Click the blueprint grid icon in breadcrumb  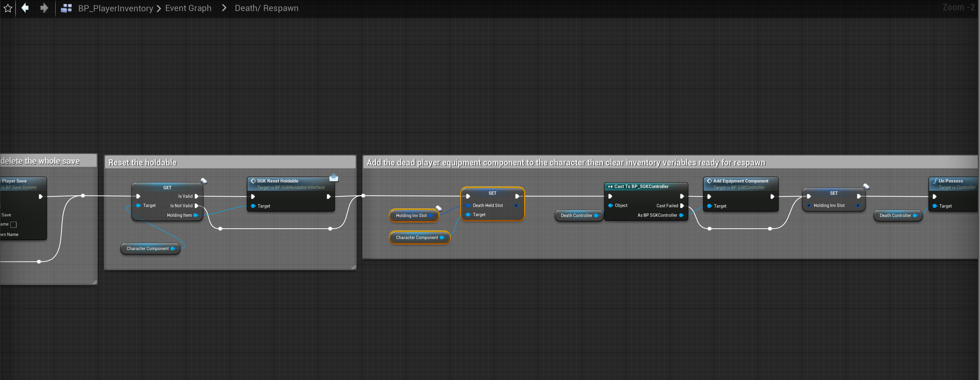click(x=66, y=8)
